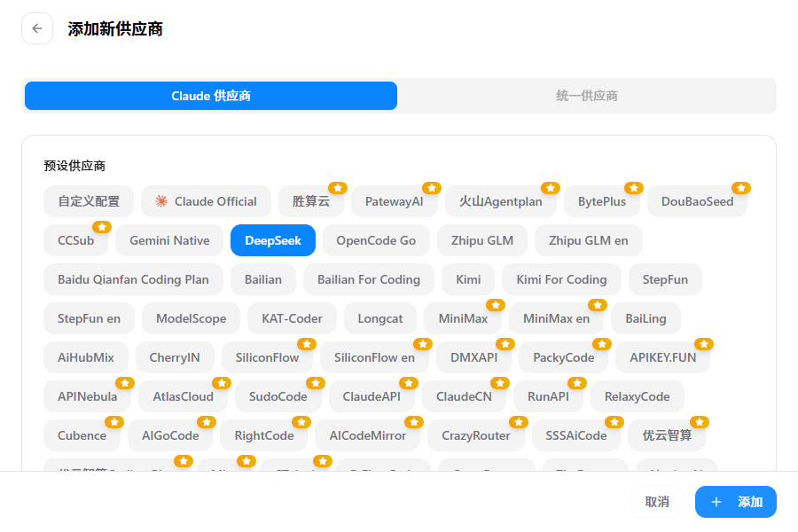Select ClaudeAPI provider

372,396
